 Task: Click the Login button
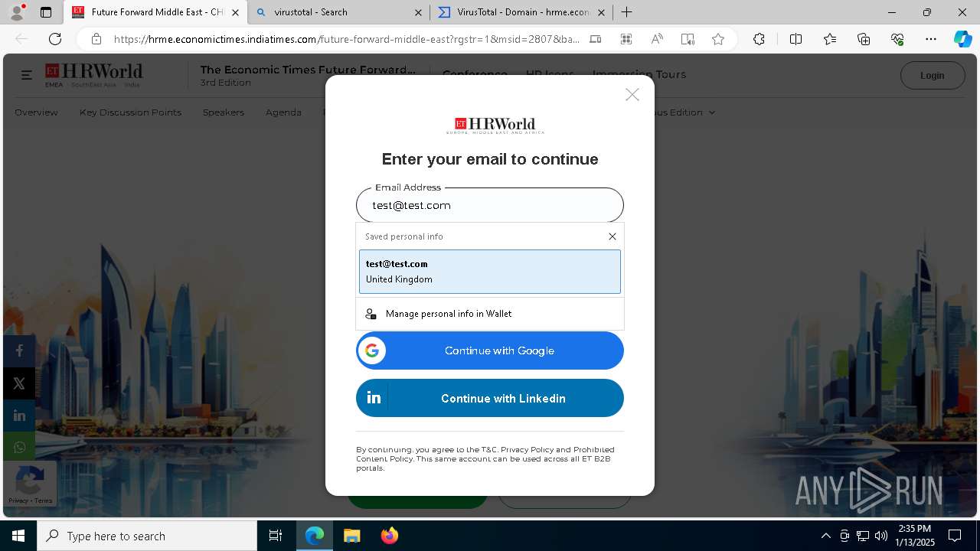pyautogui.click(x=932, y=75)
